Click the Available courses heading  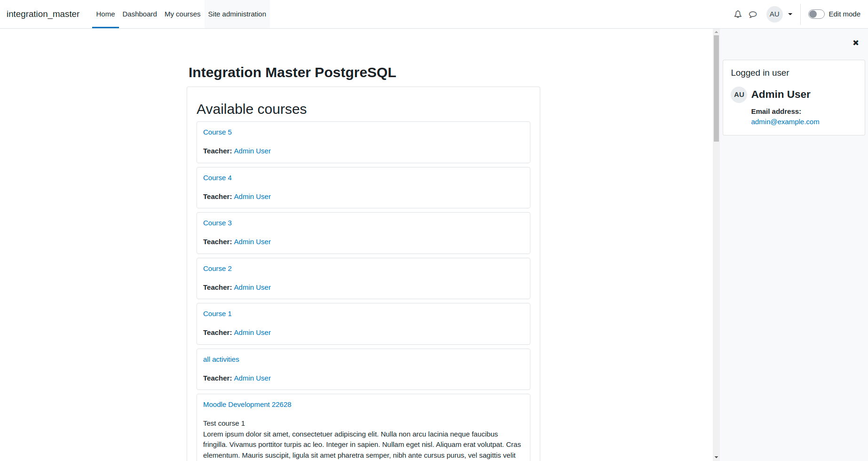pyautogui.click(x=252, y=109)
